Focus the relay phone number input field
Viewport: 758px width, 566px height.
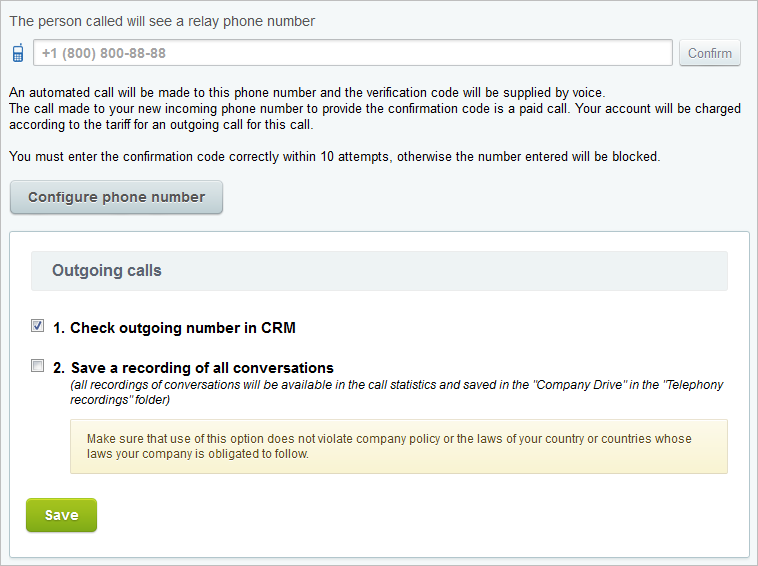click(352, 53)
